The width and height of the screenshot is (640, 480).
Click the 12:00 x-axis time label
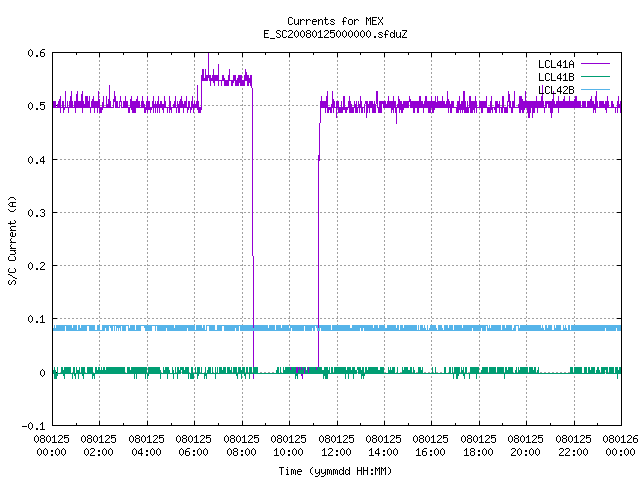pyautogui.click(x=336, y=452)
